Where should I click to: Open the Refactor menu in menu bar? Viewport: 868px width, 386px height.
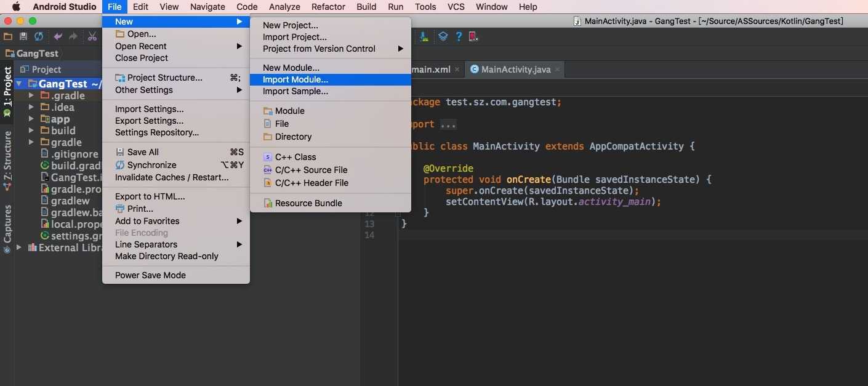coord(328,7)
